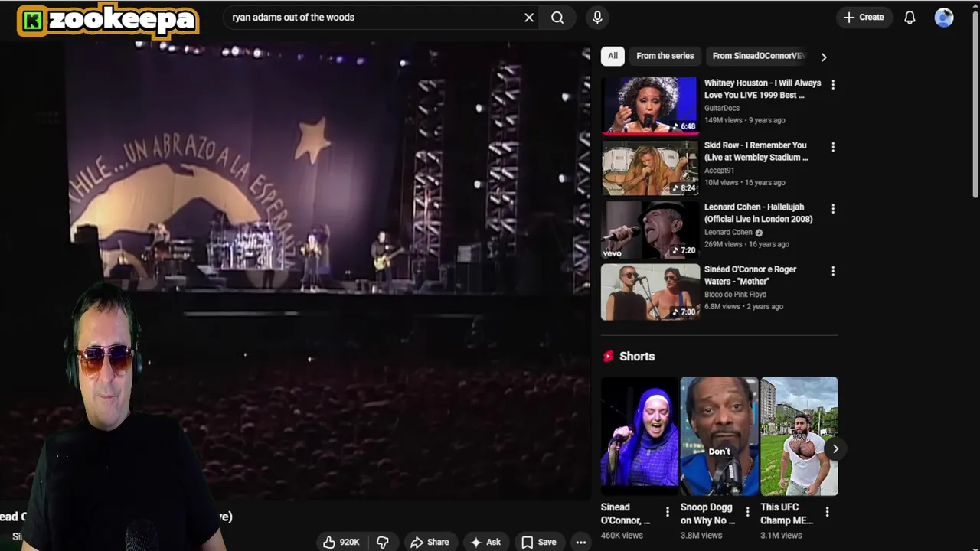
Task: Dislike the video
Action: (383, 542)
